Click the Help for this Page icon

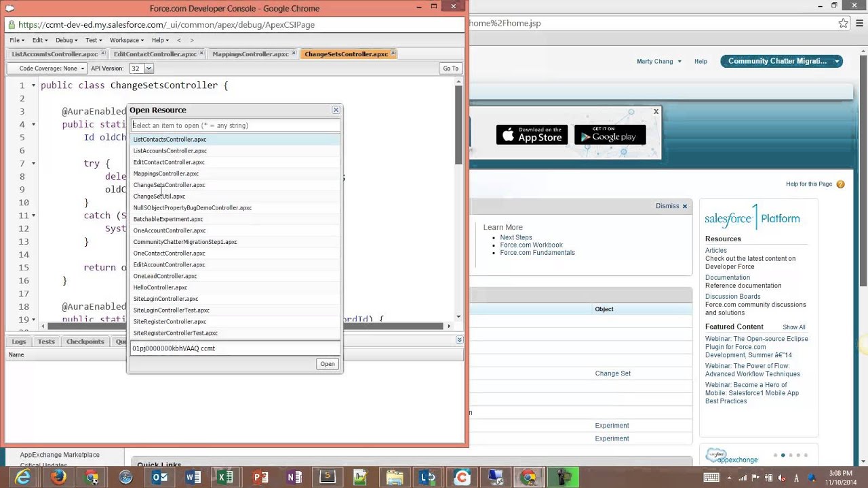[841, 184]
